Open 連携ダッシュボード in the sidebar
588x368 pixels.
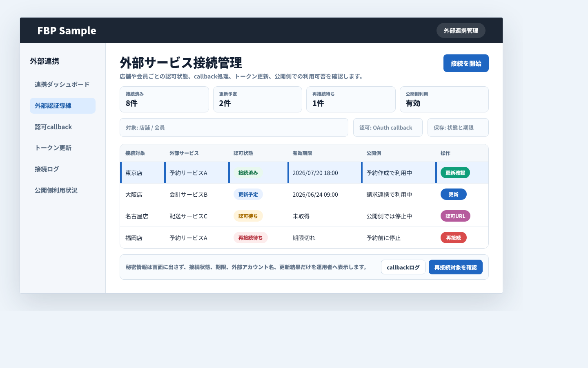click(62, 84)
